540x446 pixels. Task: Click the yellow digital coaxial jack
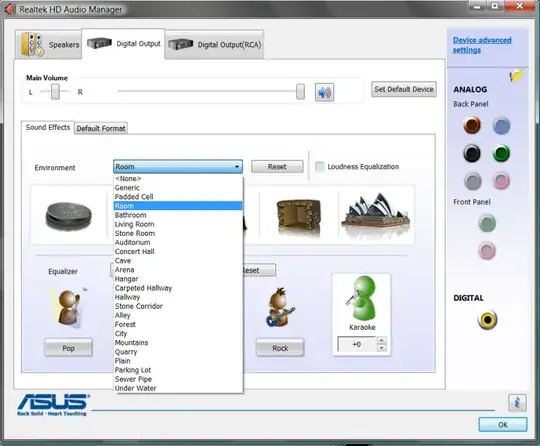tap(487, 320)
